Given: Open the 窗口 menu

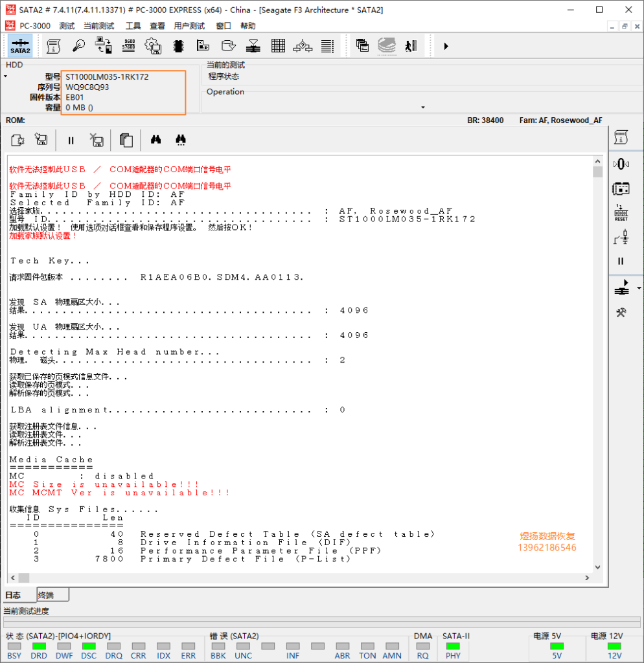Looking at the screenshot, I should tap(224, 26).
